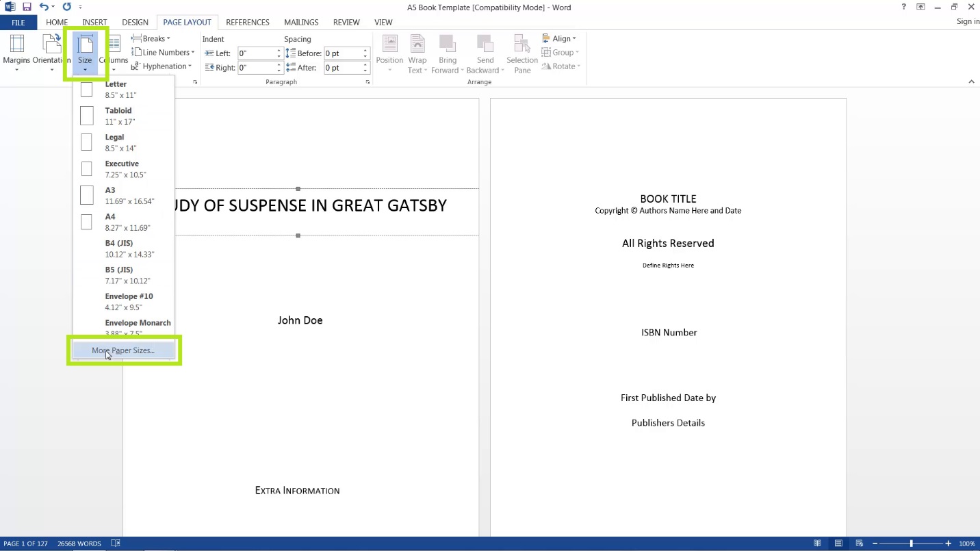Click PAGE 1 OF 127 indicator
980x551 pixels.
pyautogui.click(x=26, y=543)
